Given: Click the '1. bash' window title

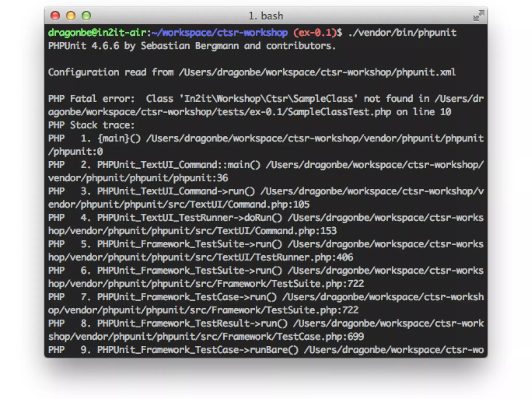Looking at the screenshot, I should pos(266,16).
